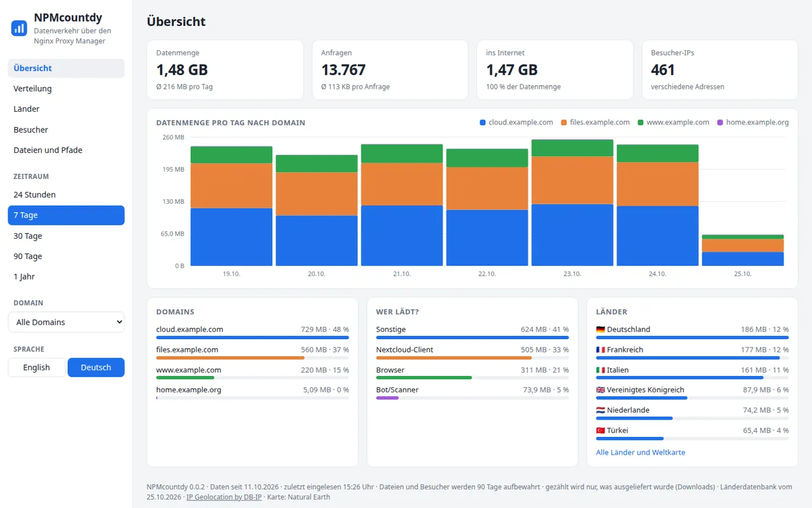The image size is (812, 508).
Task: Open the Übersicht navigation item
Action: [x=66, y=68]
